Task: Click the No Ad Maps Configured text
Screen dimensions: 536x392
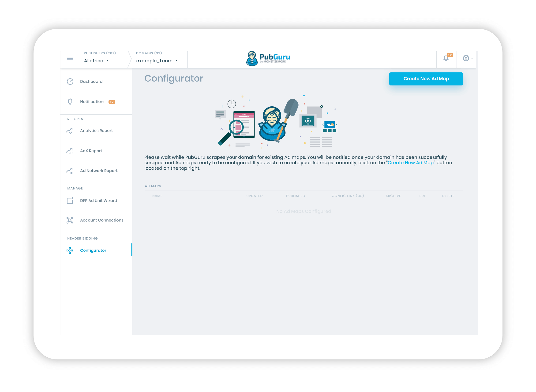Action: pyautogui.click(x=304, y=211)
